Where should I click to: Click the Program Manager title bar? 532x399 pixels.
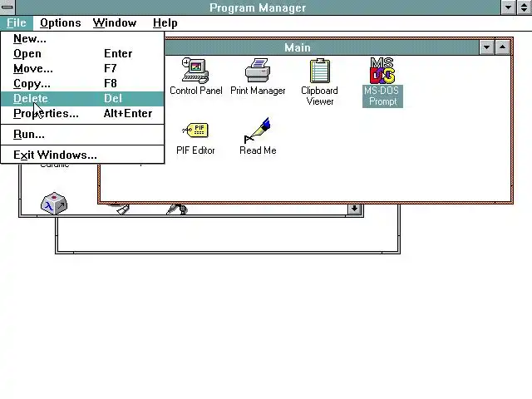258,7
